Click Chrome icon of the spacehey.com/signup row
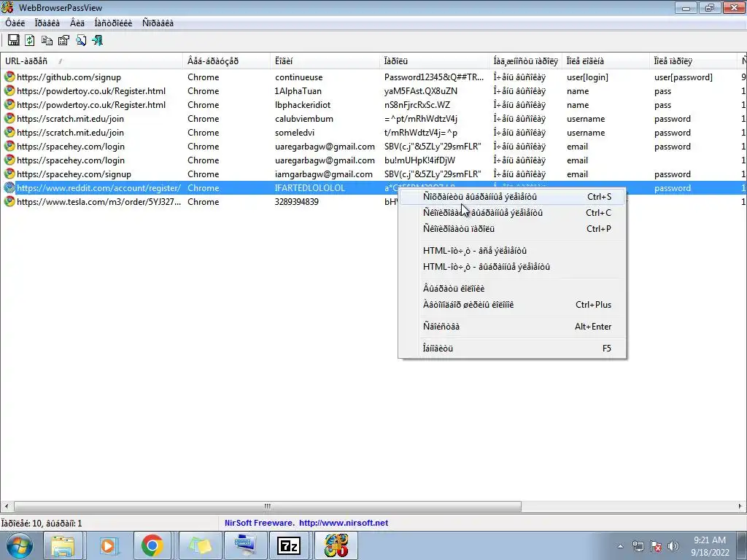Image resolution: width=747 pixels, height=560 pixels. pos(9,174)
